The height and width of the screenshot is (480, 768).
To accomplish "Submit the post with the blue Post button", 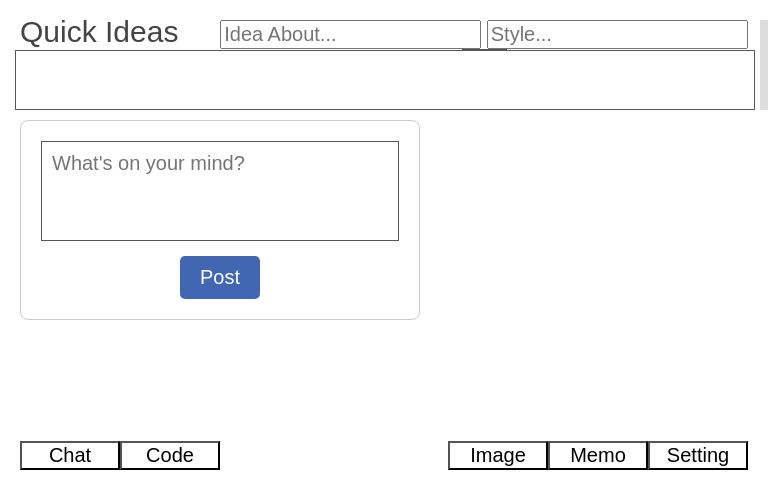I will (x=220, y=277).
